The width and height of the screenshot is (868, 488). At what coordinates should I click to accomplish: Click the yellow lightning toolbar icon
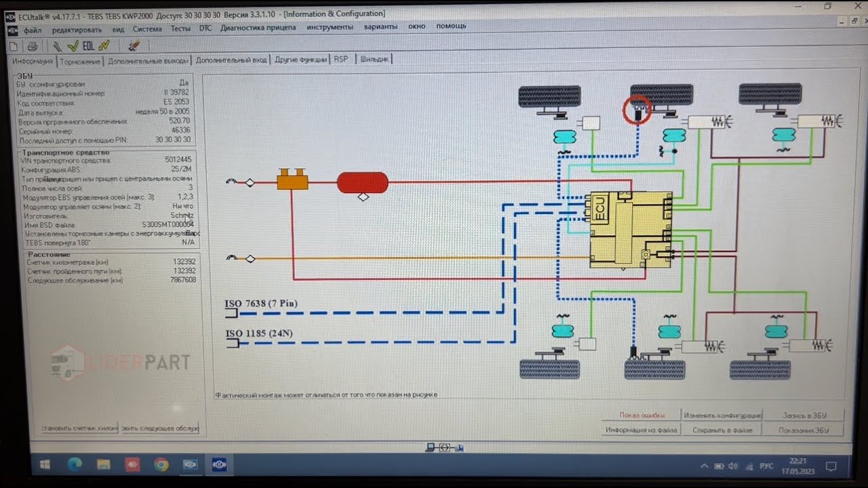pos(104,45)
